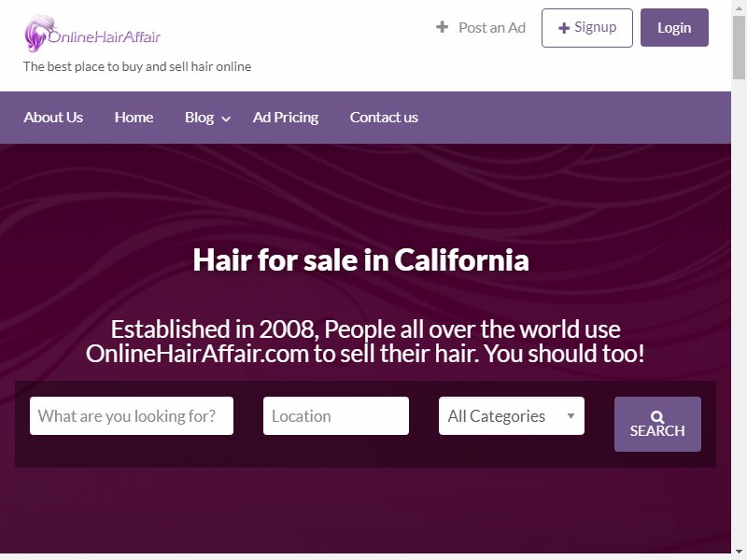Click the OnlineHairAffair logo

pyautogui.click(x=92, y=34)
